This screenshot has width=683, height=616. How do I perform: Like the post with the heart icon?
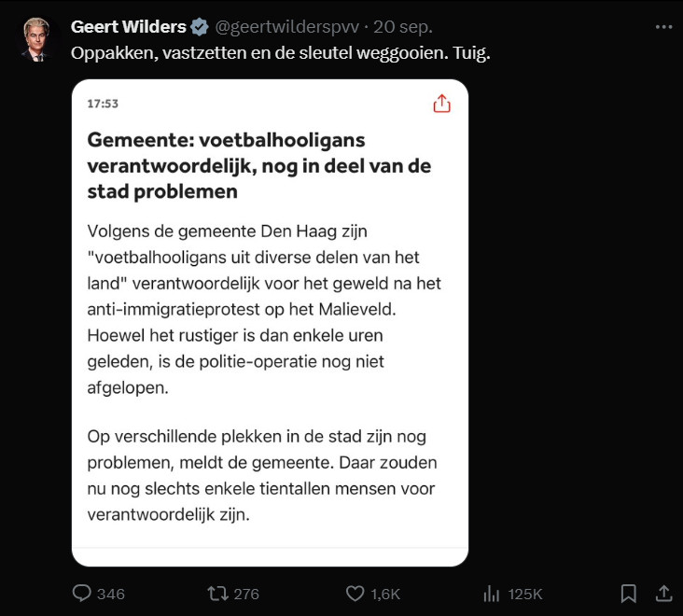coord(355,594)
